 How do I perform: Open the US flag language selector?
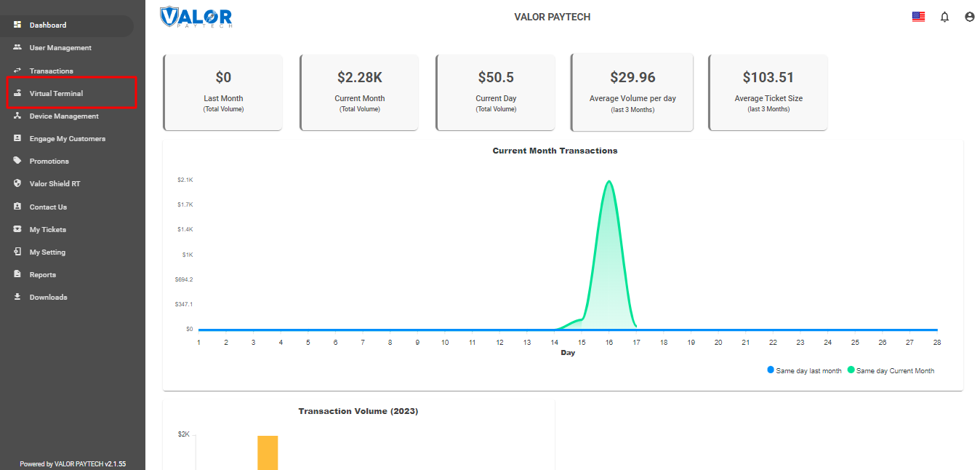918,17
